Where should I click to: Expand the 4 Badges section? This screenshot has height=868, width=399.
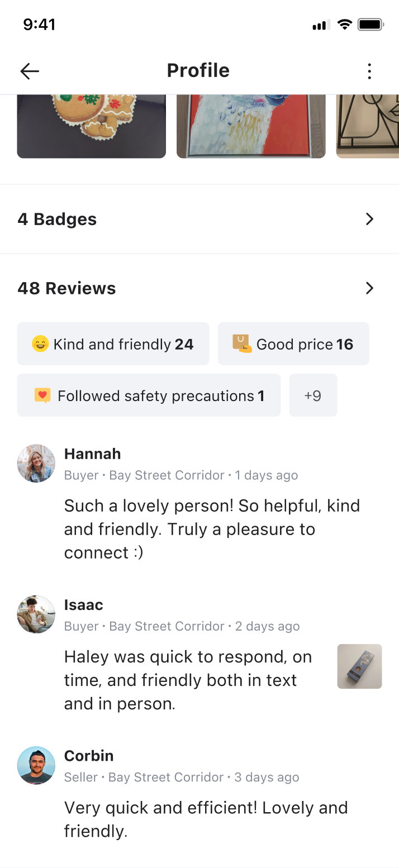point(199,219)
